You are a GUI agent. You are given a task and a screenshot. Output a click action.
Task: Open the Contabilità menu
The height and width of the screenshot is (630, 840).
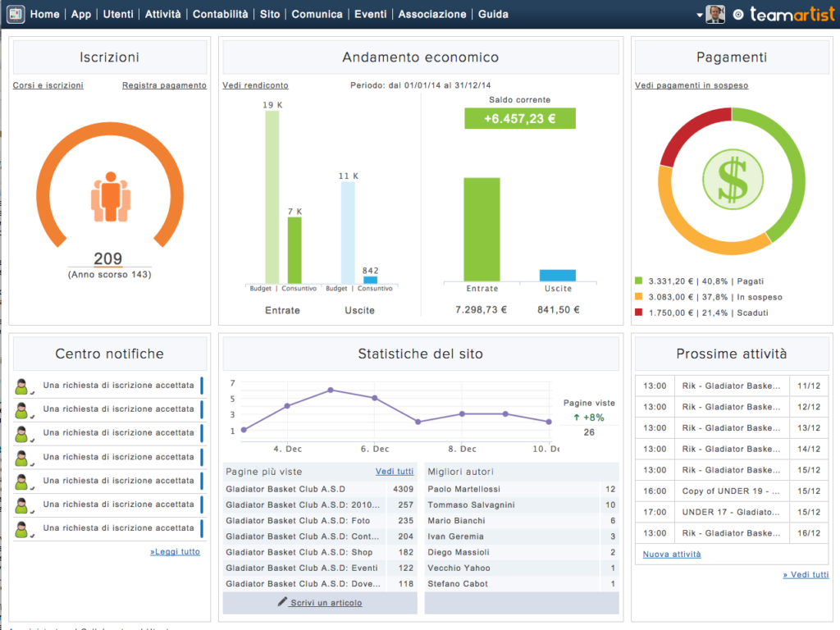(220, 14)
